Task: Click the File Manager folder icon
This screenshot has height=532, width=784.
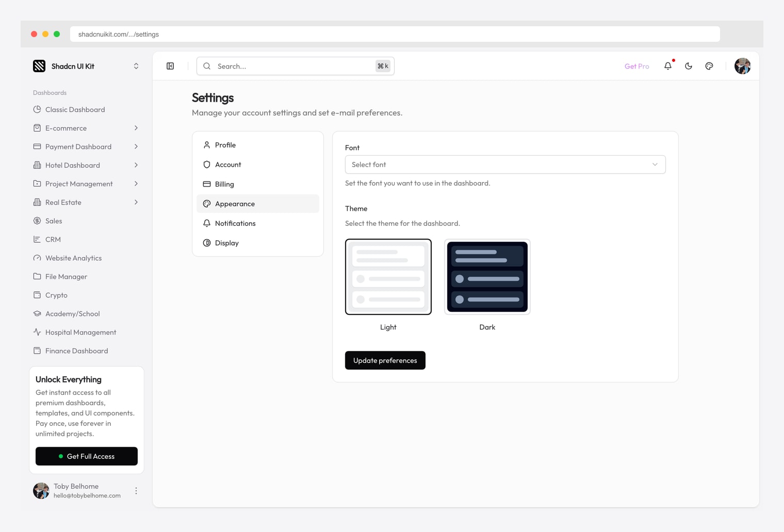Action: pyautogui.click(x=37, y=276)
